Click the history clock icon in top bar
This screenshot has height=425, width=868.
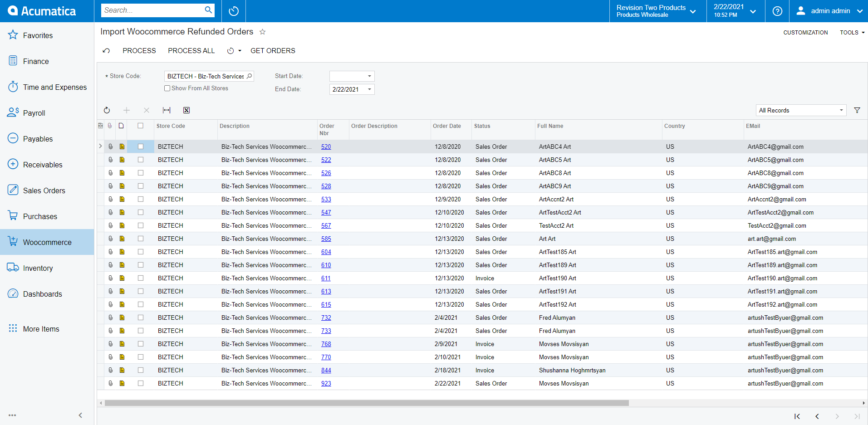(x=234, y=11)
